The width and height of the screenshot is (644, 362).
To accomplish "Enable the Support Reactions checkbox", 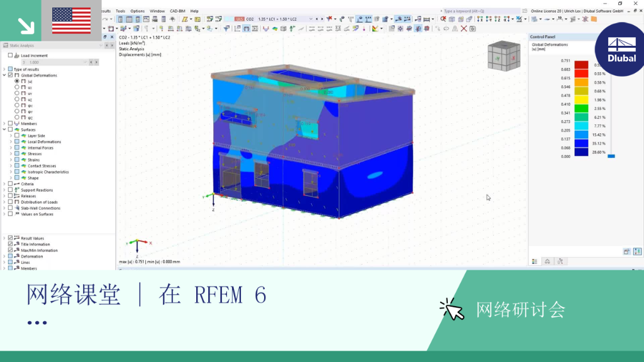I will pos(10,190).
